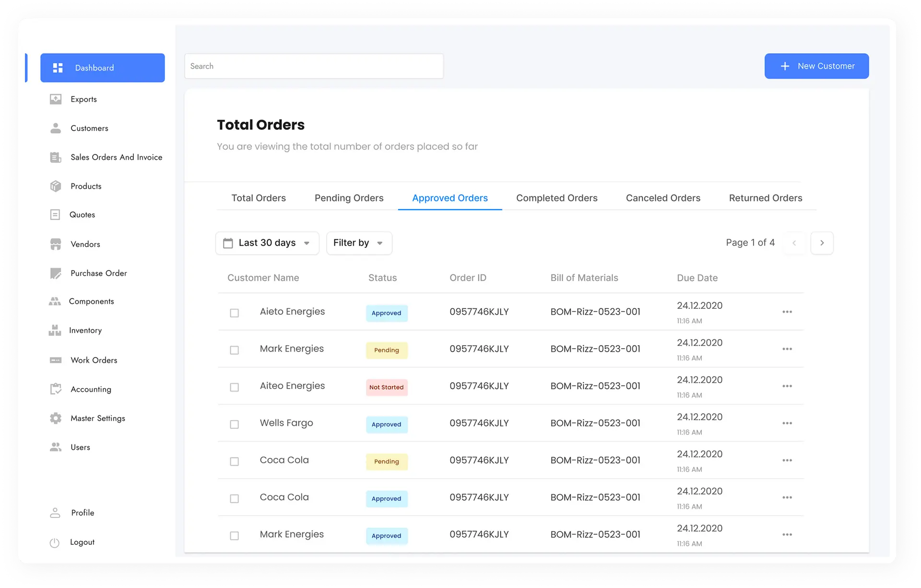
Task: Select the Wells Fargo order checkbox
Action: pos(235,424)
